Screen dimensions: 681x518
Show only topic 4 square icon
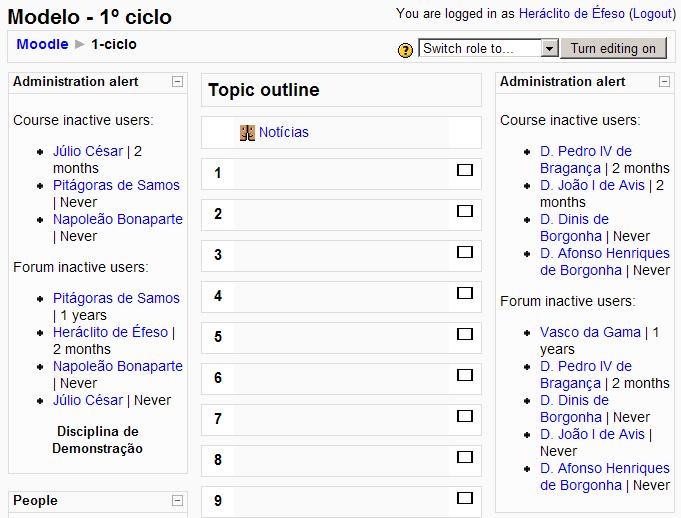click(464, 294)
